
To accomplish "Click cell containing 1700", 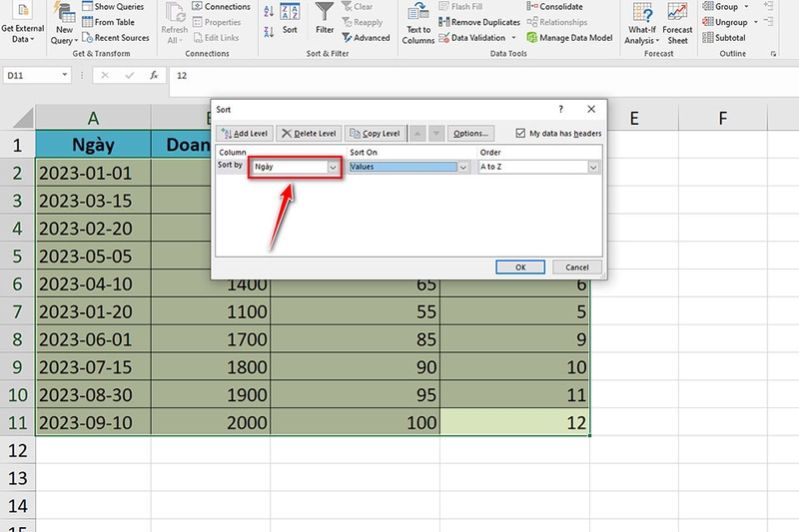I will click(x=211, y=339).
